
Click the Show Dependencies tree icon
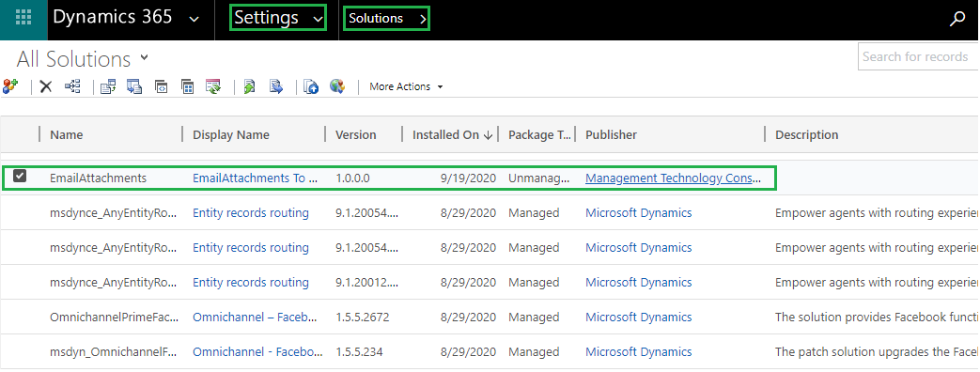tap(72, 86)
